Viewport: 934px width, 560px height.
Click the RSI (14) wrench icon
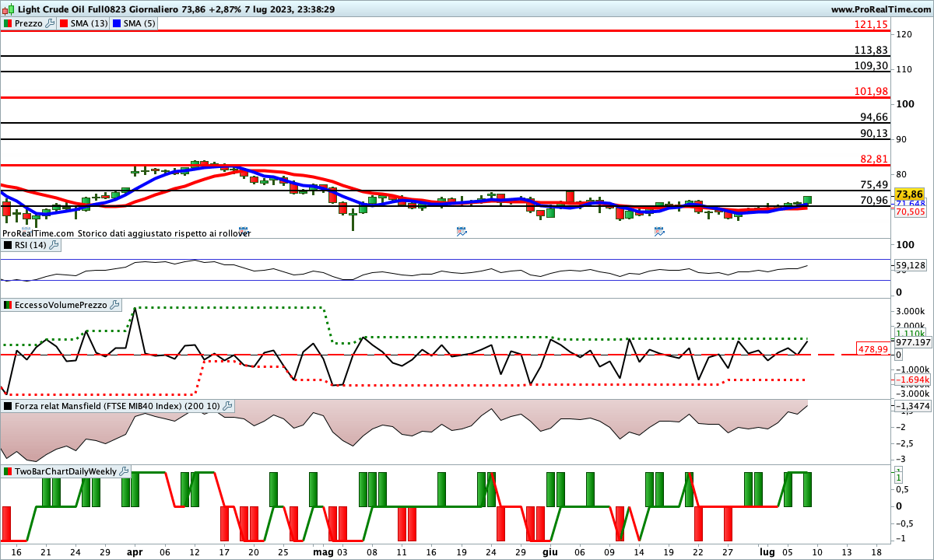54,245
